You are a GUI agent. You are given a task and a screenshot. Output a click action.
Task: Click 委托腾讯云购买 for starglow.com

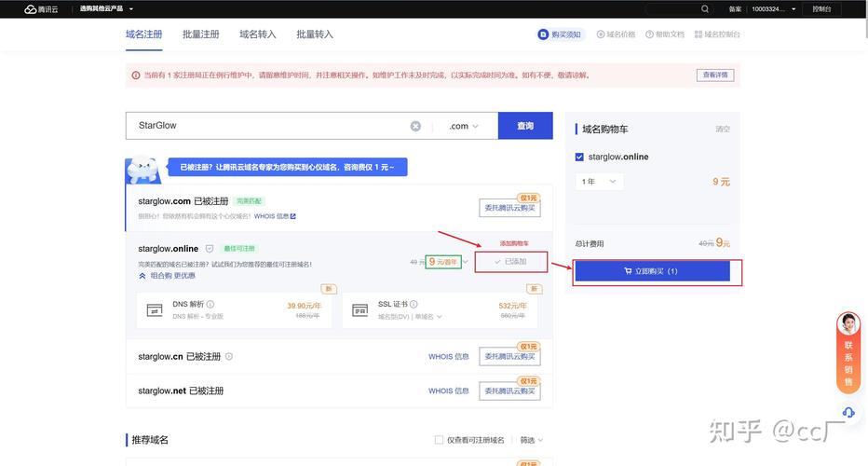[x=509, y=208]
